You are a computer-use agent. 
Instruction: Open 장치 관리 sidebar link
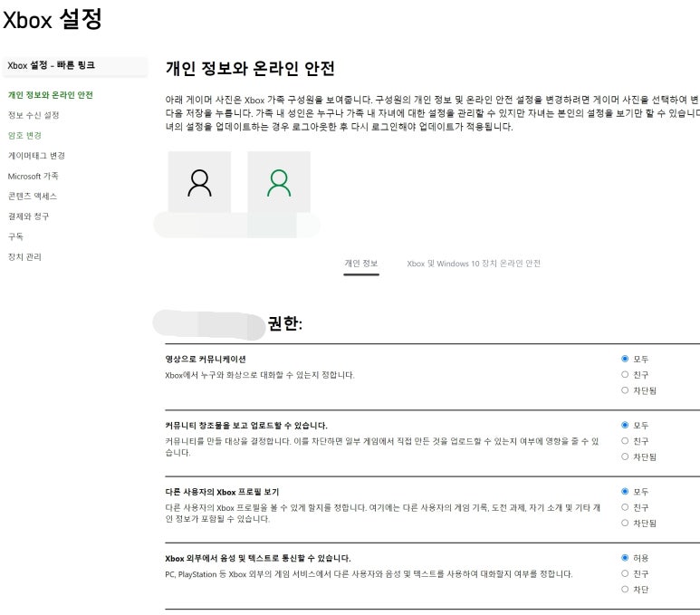click(24, 257)
